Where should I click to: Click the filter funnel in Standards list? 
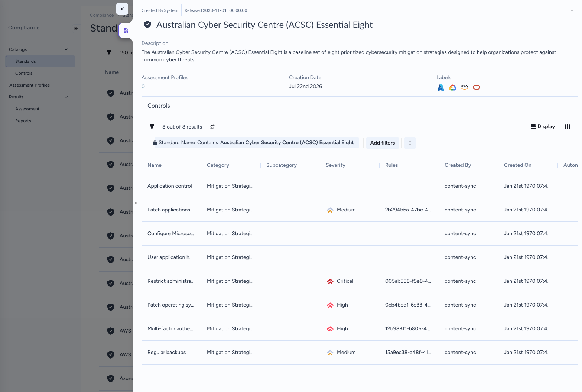109,52
